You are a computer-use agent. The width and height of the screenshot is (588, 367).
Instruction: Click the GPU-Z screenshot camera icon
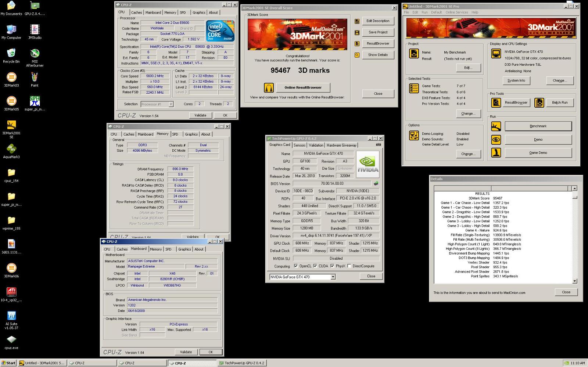pyautogui.click(x=379, y=145)
